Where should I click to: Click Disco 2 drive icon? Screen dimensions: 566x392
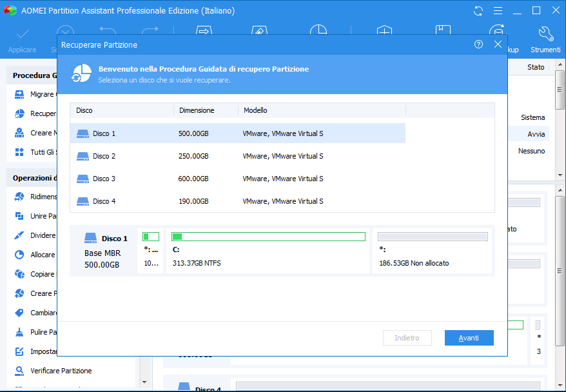click(83, 156)
